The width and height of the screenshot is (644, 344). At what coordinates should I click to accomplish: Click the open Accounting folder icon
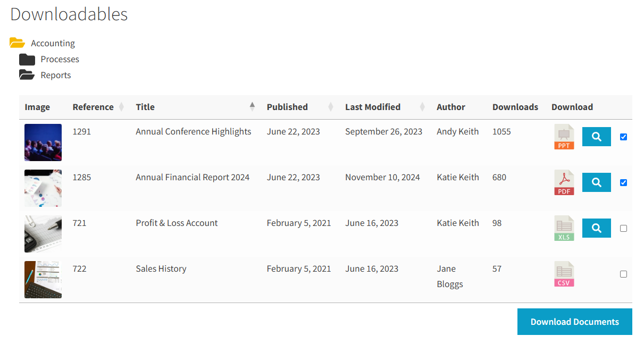coord(18,43)
